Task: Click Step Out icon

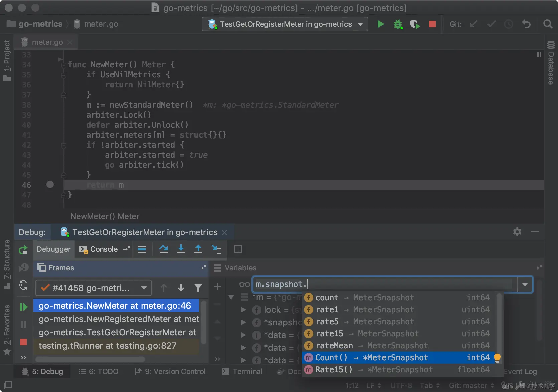Action: pos(198,249)
